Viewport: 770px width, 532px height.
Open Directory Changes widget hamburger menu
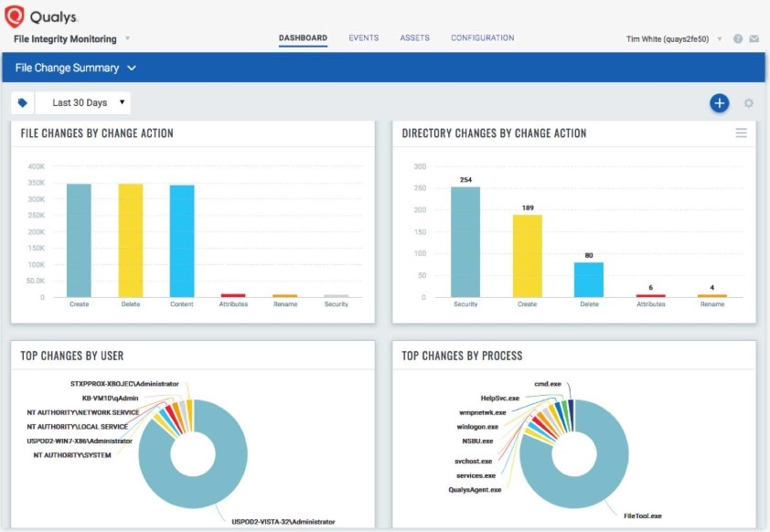tap(741, 133)
